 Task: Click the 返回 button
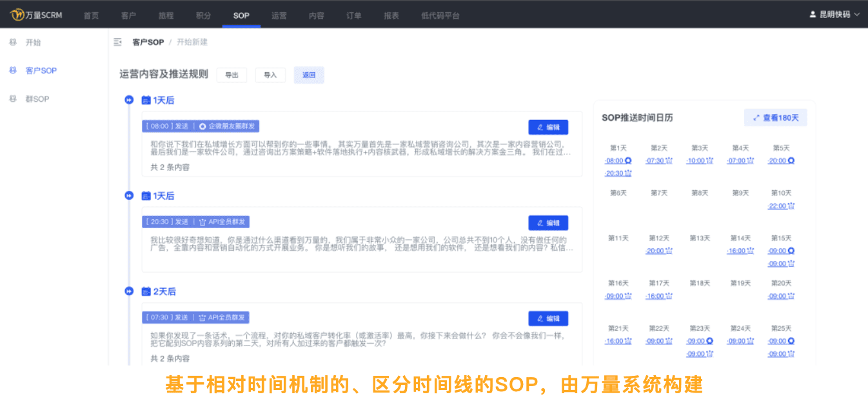click(x=309, y=75)
